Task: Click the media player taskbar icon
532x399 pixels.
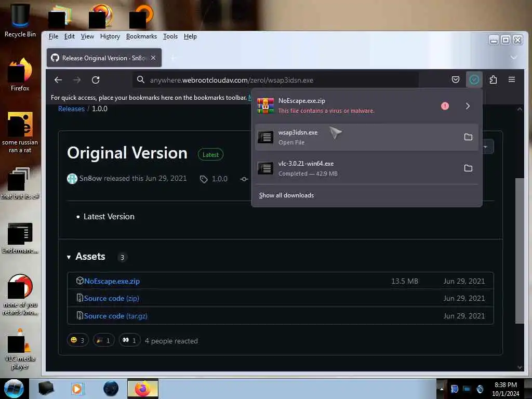Action: point(77,389)
